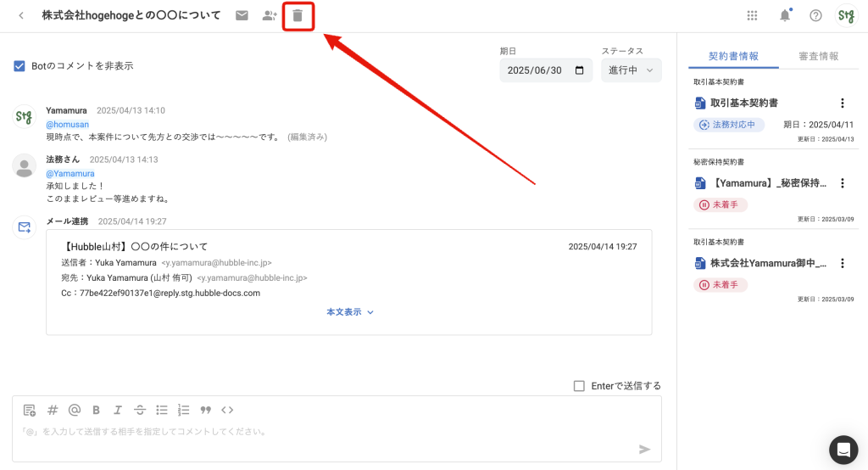Click the 株式会社Yamamura御中 document file icon
868x470 pixels.
coord(700,263)
